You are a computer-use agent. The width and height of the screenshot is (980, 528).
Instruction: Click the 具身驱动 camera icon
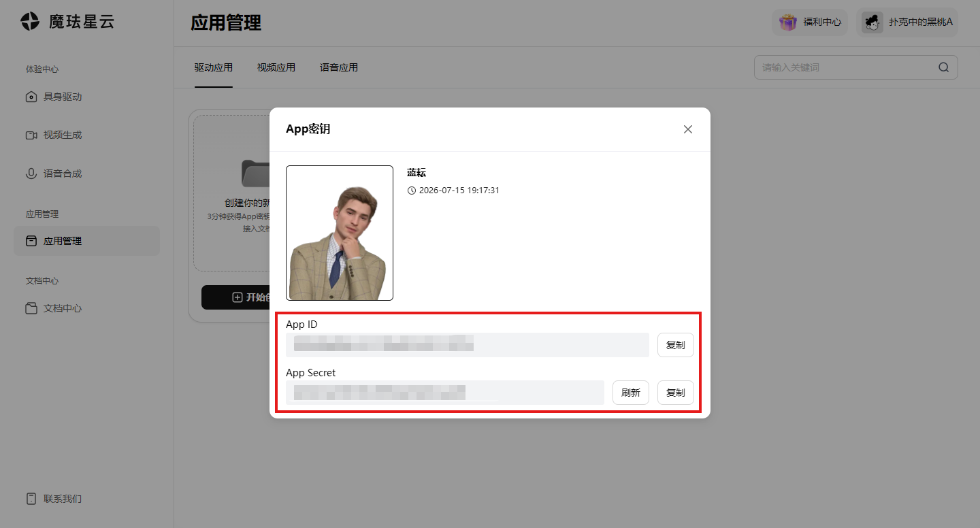pos(31,97)
